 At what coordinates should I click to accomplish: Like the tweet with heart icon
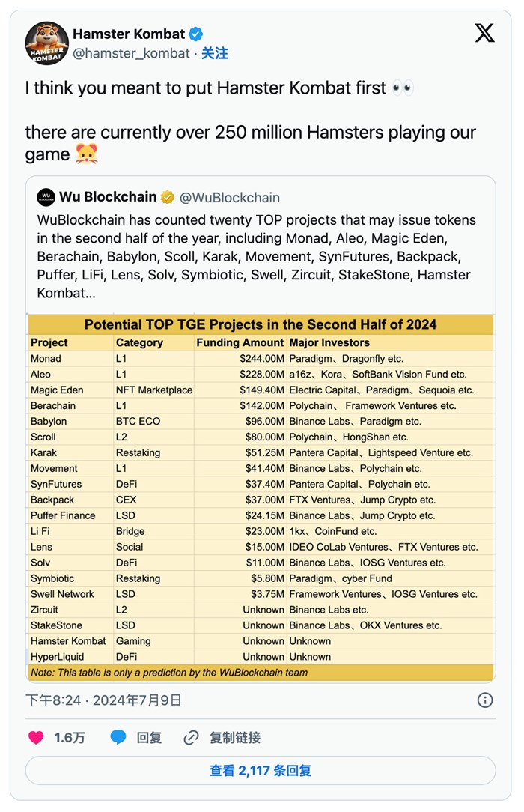click(36, 737)
